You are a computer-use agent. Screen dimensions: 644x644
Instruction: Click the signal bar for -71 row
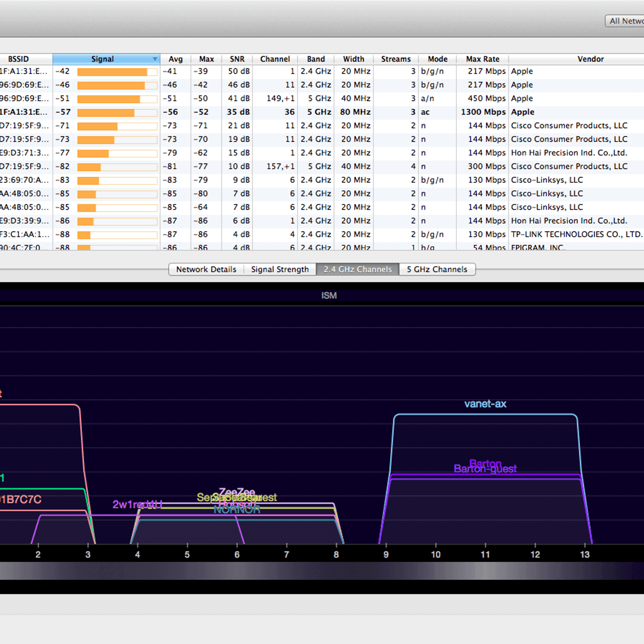(117, 126)
